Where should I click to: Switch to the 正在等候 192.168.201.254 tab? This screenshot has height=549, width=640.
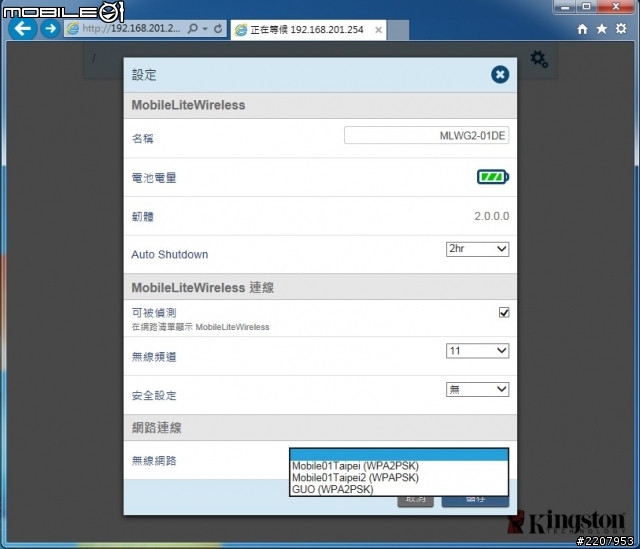click(308, 30)
